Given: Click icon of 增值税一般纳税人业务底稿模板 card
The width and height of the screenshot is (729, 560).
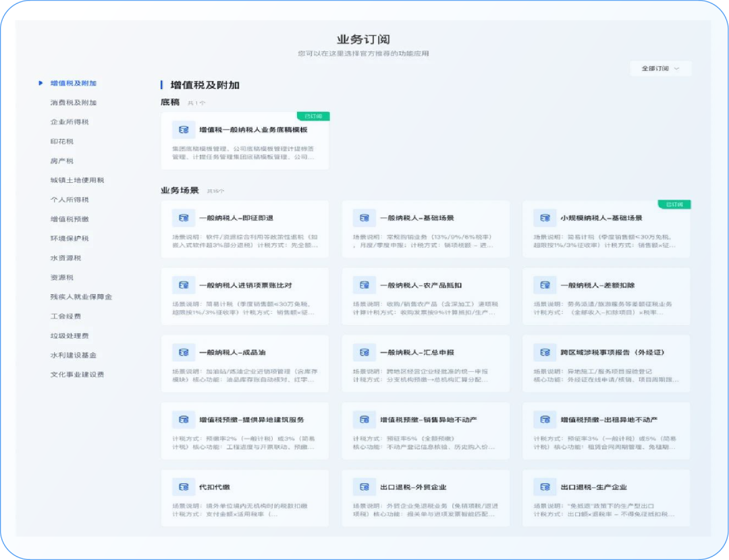Looking at the screenshot, I should 183,130.
